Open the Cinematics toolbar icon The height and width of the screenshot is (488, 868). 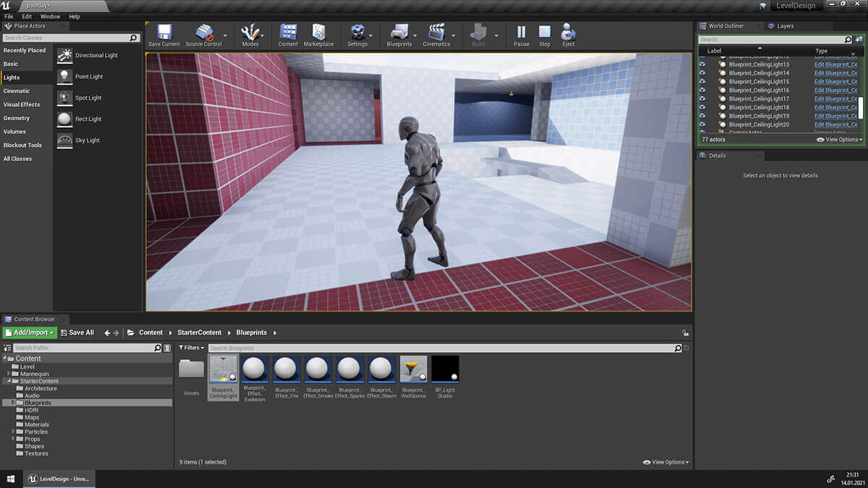(436, 33)
